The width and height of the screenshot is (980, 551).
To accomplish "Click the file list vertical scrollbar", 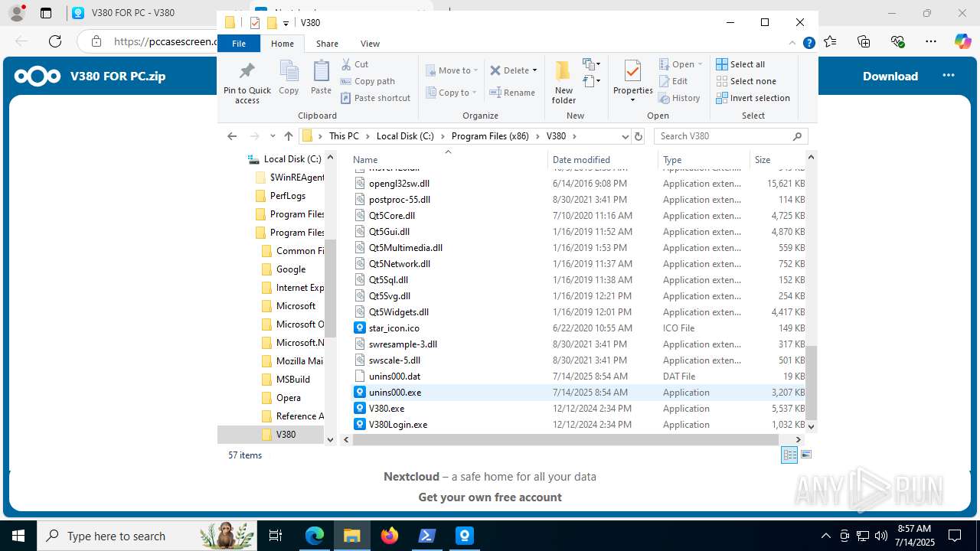I will [x=811, y=383].
